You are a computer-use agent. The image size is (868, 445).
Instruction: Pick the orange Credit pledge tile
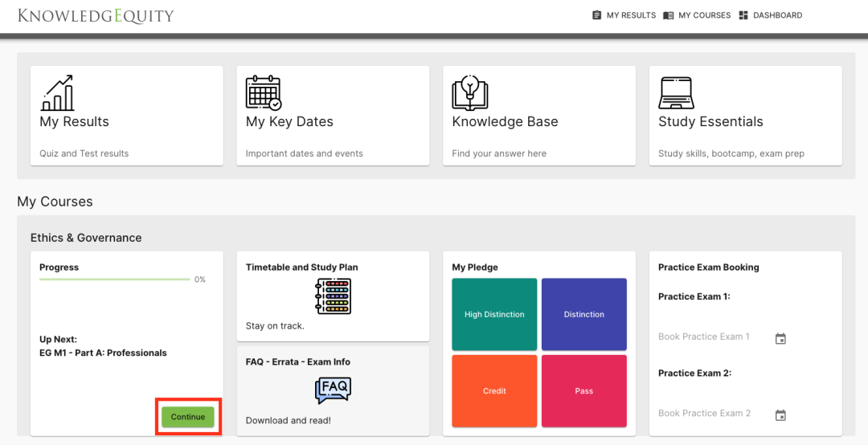pos(494,391)
